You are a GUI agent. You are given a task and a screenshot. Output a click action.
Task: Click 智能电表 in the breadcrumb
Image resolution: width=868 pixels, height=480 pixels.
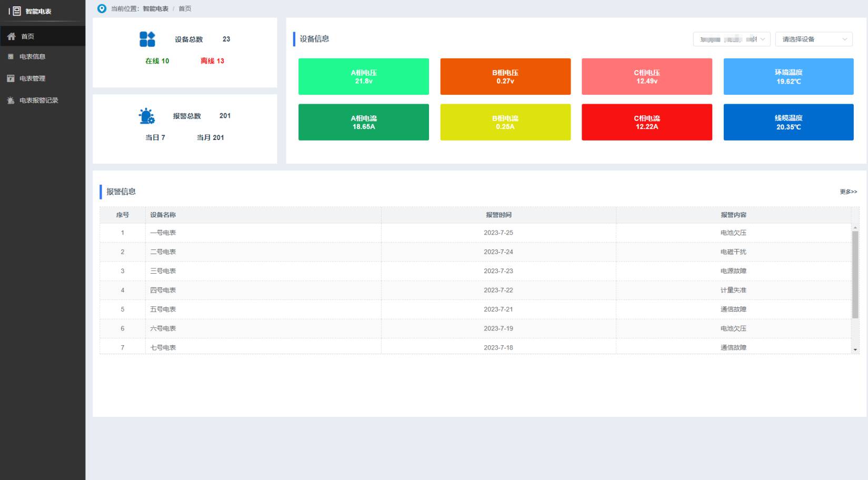click(x=156, y=9)
